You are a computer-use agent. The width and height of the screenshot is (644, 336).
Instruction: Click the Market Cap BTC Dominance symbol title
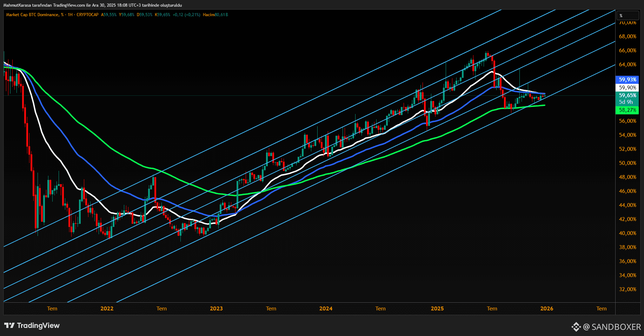coord(35,15)
